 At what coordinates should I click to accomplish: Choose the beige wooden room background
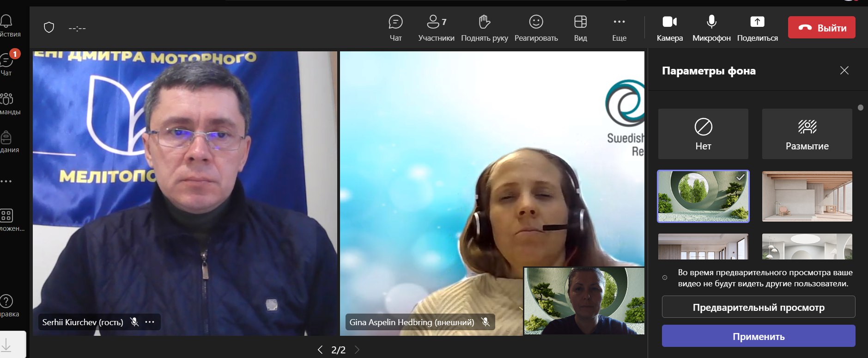tap(807, 196)
